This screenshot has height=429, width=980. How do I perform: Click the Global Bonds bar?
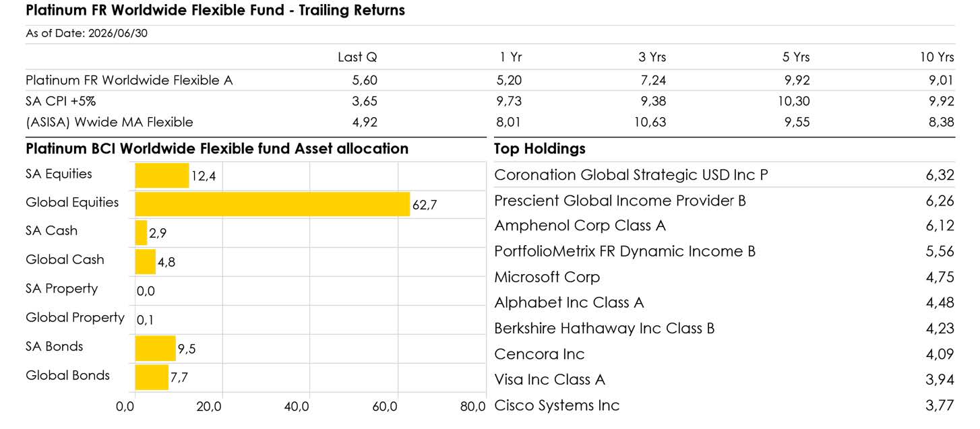point(152,377)
